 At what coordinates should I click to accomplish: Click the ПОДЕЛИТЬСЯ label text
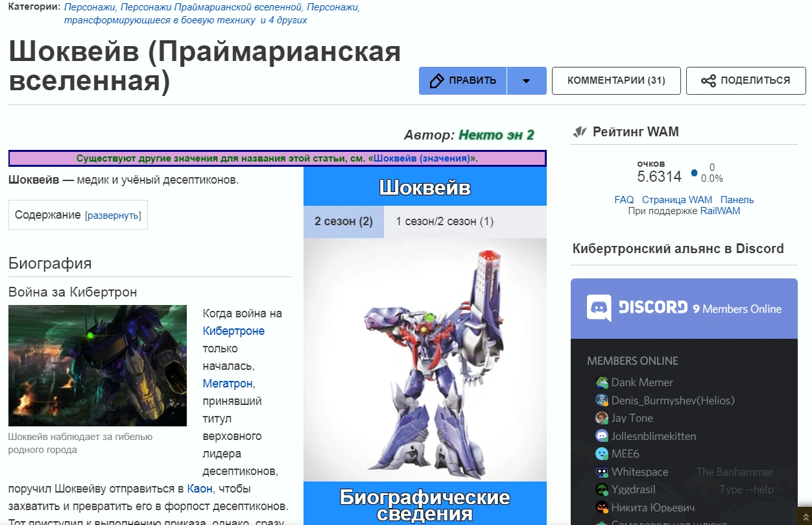(x=756, y=80)
